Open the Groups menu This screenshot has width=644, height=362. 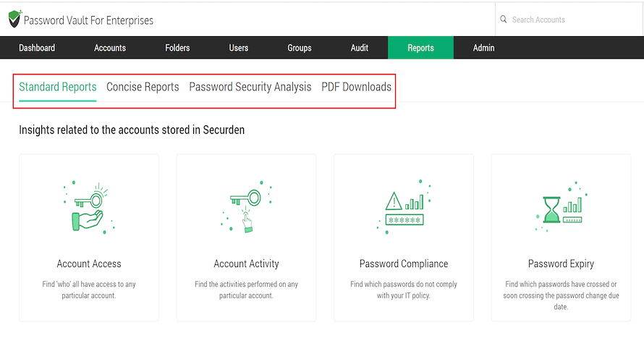point(300,48)
